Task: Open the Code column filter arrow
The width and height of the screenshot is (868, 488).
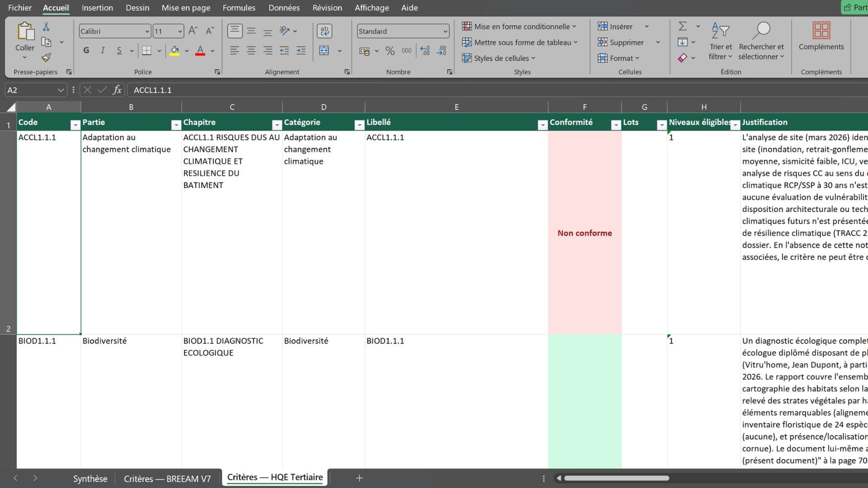Action: 75,125
